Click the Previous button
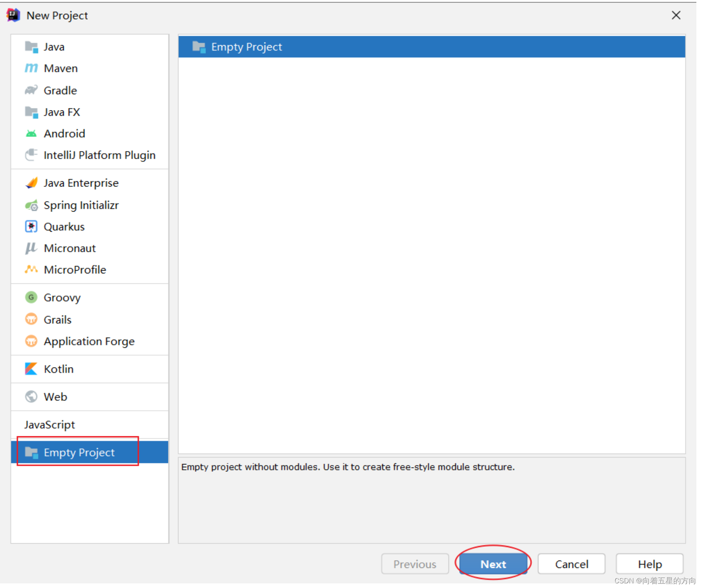701x588 pixels. (415, 564)
